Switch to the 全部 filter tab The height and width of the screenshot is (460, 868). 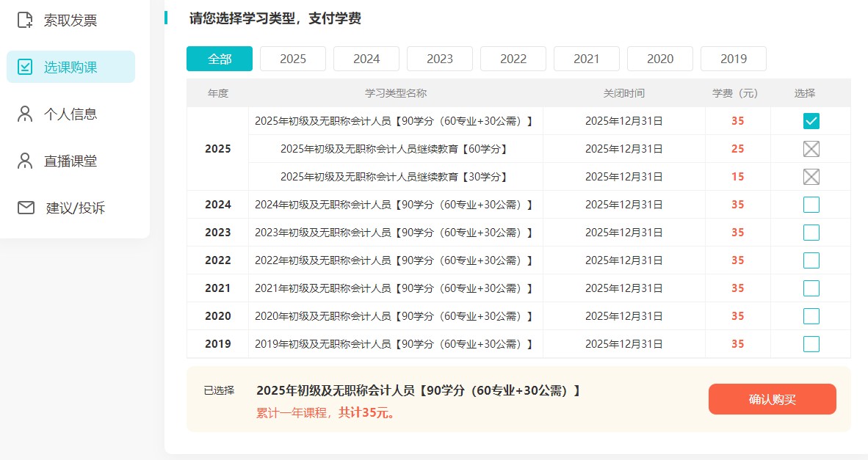tap(219, 58)
